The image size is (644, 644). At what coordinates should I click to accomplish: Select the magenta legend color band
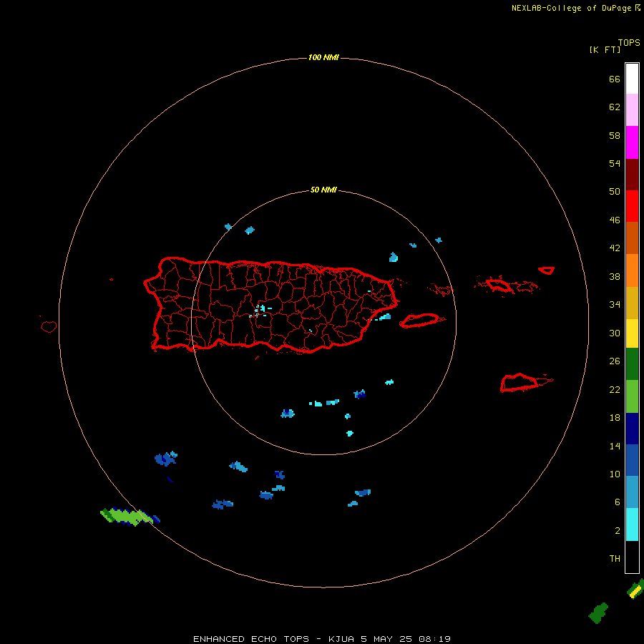point(632,142)
